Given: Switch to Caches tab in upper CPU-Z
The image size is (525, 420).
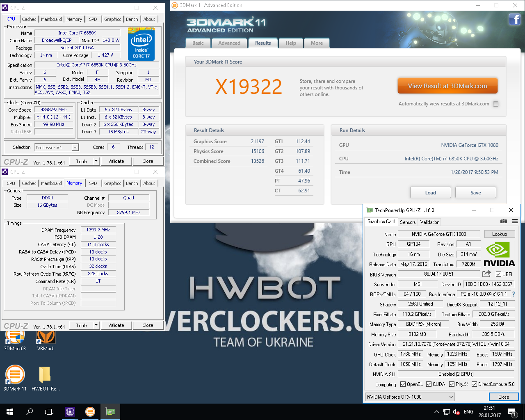Looking at the screenshot, I should [29, 19].
